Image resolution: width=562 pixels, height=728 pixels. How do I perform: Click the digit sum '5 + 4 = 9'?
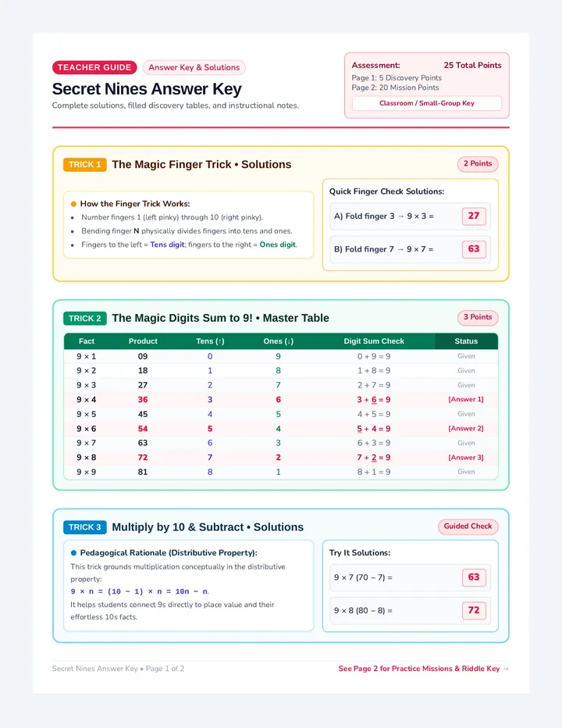(374, 429)
